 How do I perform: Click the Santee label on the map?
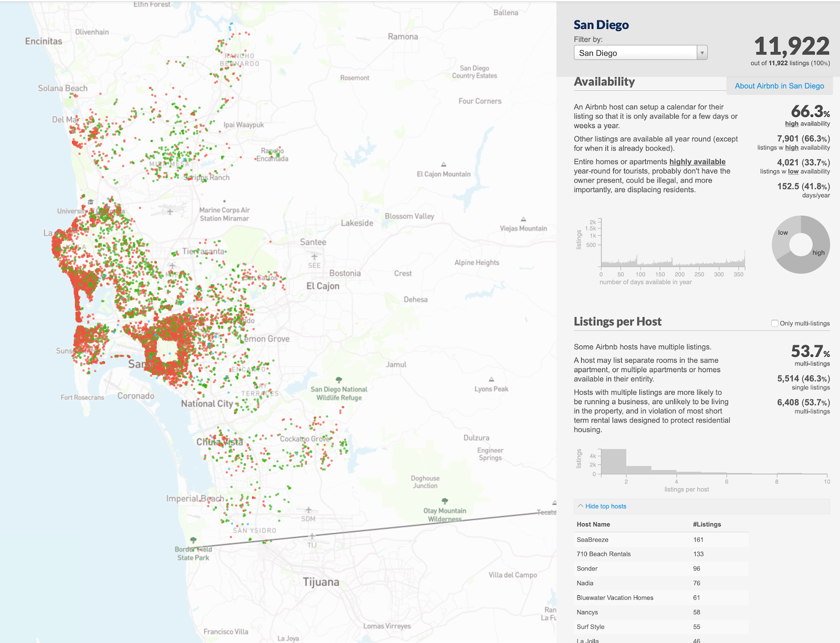click(313, 242)
